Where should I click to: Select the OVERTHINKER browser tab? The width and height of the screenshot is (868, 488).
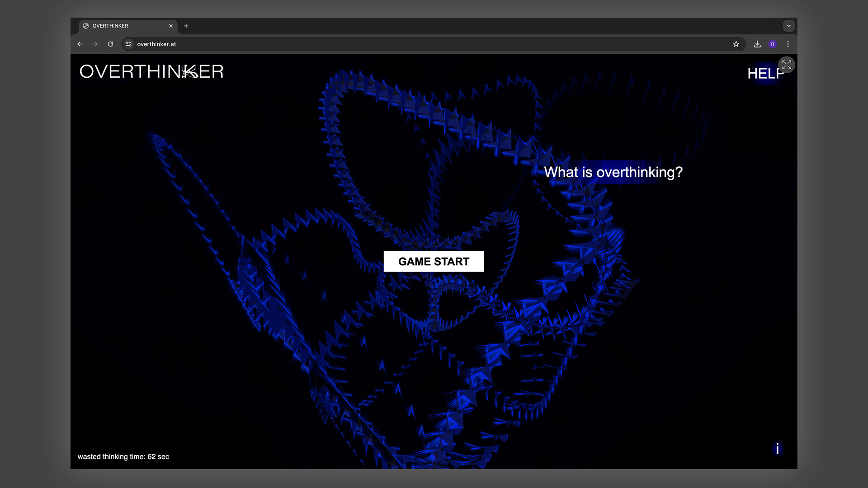pyautogui.click(x=128, y=26)
